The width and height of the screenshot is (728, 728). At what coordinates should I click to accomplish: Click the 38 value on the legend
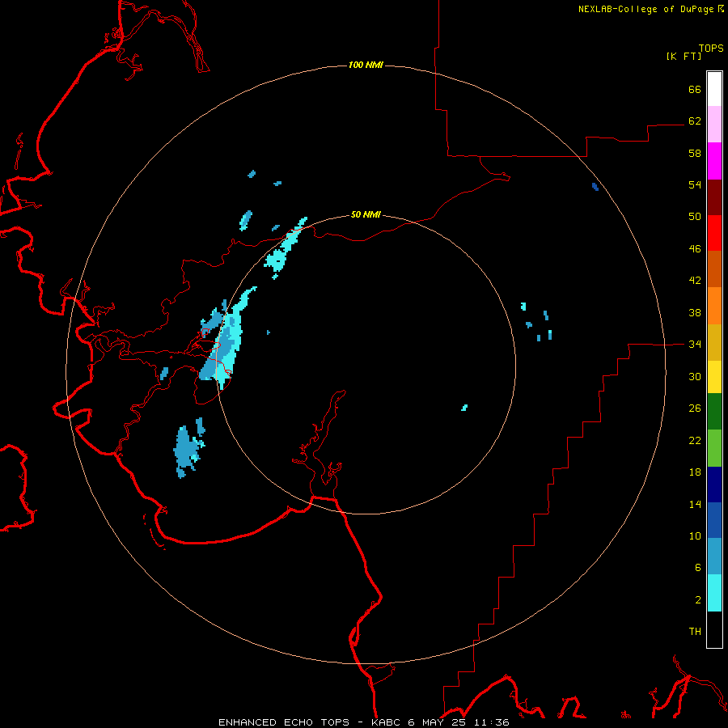(695, 312)
